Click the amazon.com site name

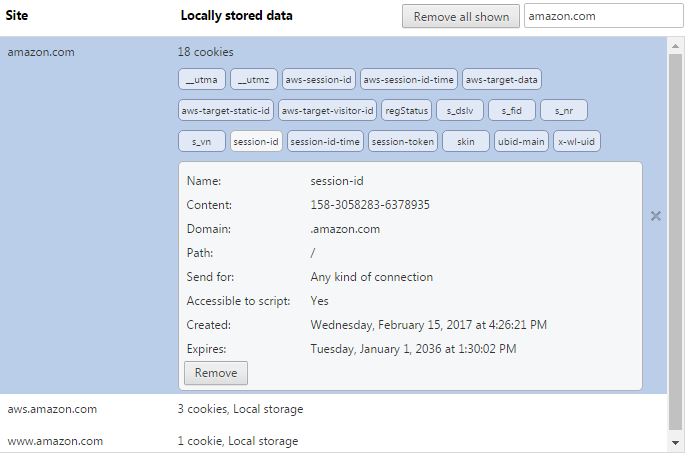tap(41, 52)
